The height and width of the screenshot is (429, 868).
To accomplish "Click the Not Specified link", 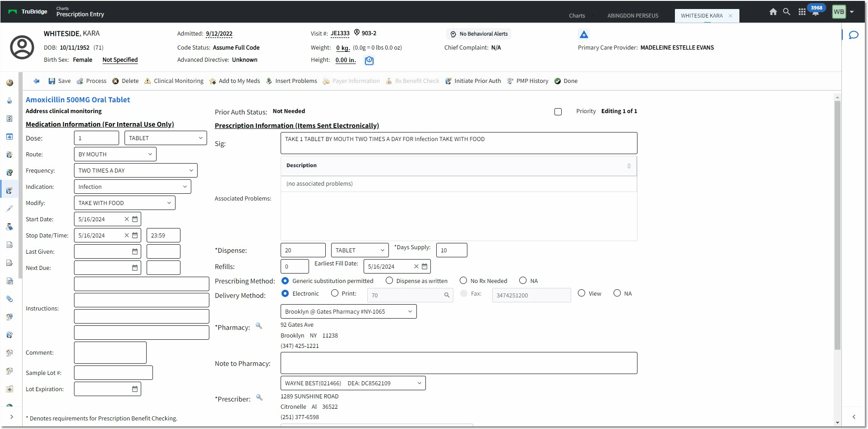I will click(x=120, y=60).
